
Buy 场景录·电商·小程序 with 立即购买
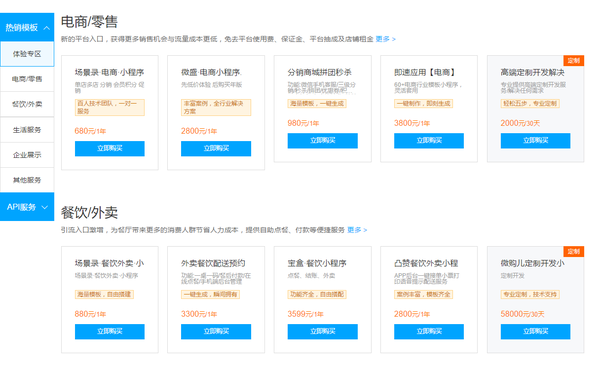pos(110,148)
